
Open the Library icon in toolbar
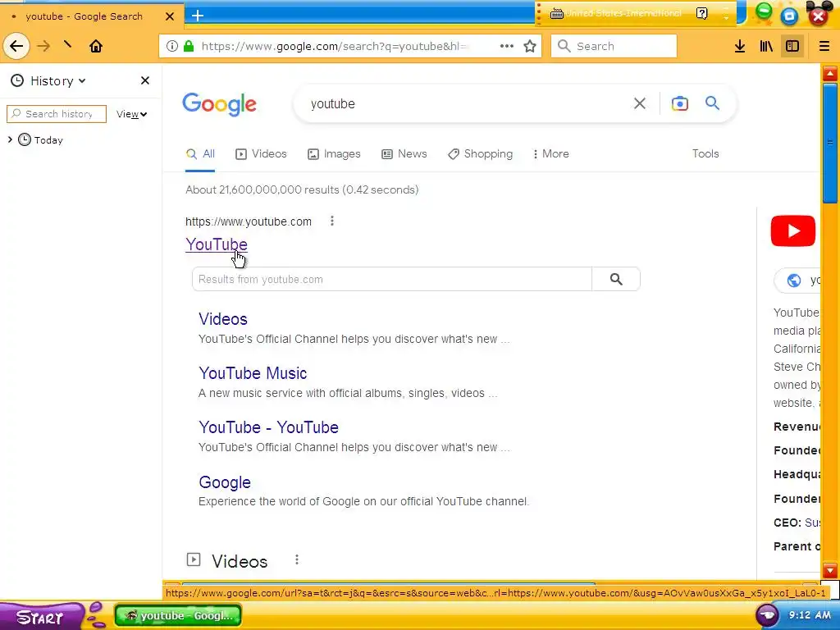pyautogui.click(x=766, y=46)
